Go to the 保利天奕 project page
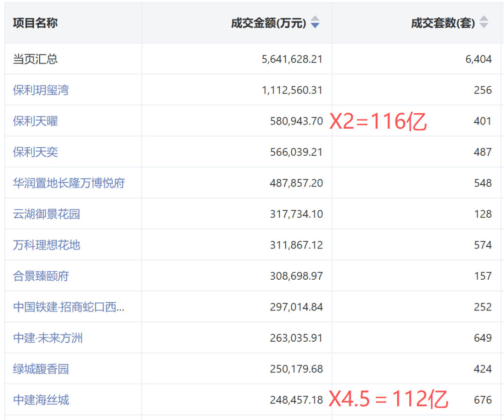Screen dimensions: 504x420 click(35, 152)
